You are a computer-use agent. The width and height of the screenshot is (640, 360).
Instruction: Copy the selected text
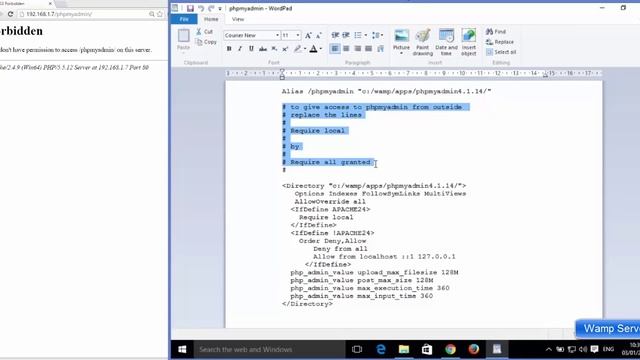tap(206, 42)
